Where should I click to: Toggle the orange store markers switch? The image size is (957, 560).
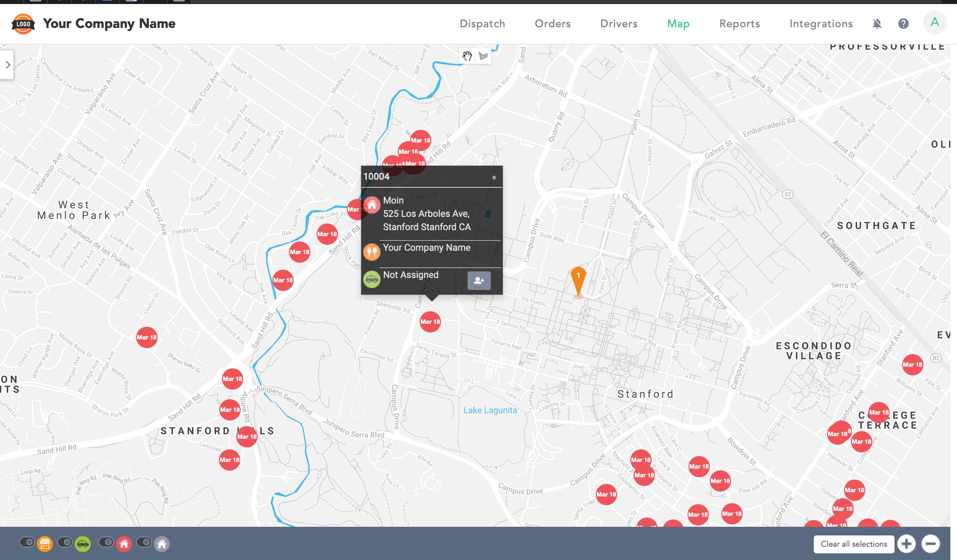click(27, 542)
